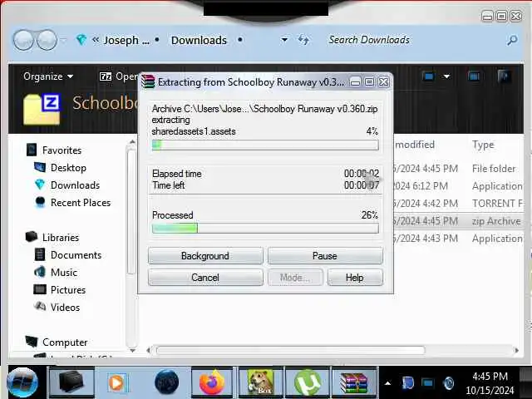
Task: Open the media player taskbar icon
Action: pyautogui.click(x=116, y=383)
